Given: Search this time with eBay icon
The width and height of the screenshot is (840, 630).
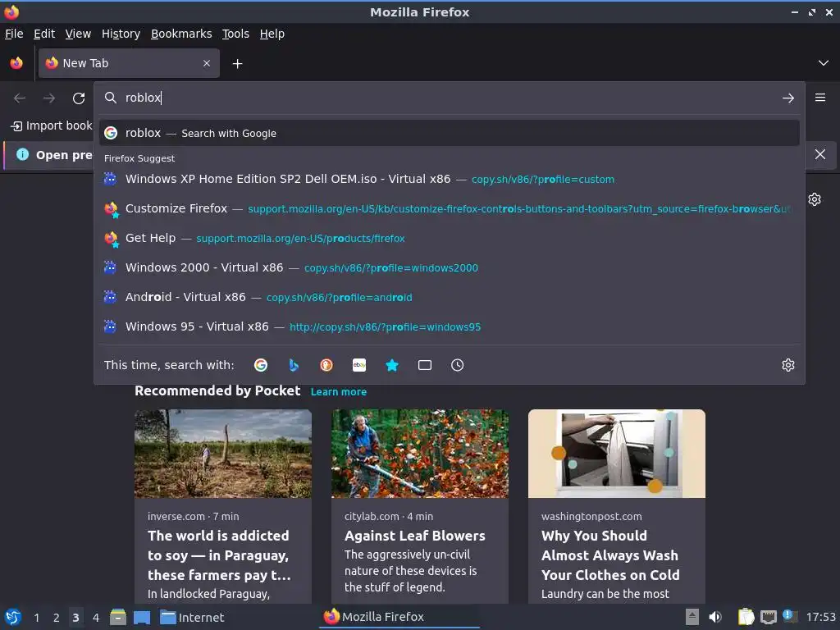Looking at the screenshot, I should [x=359, y=365].
